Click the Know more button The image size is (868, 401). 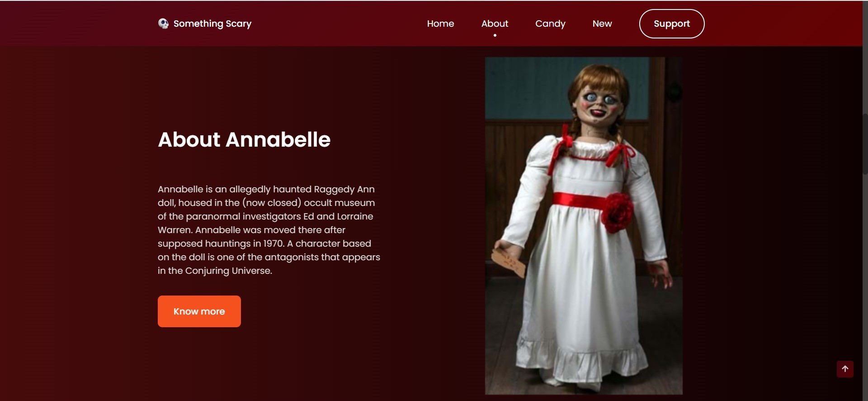(199, 311)
